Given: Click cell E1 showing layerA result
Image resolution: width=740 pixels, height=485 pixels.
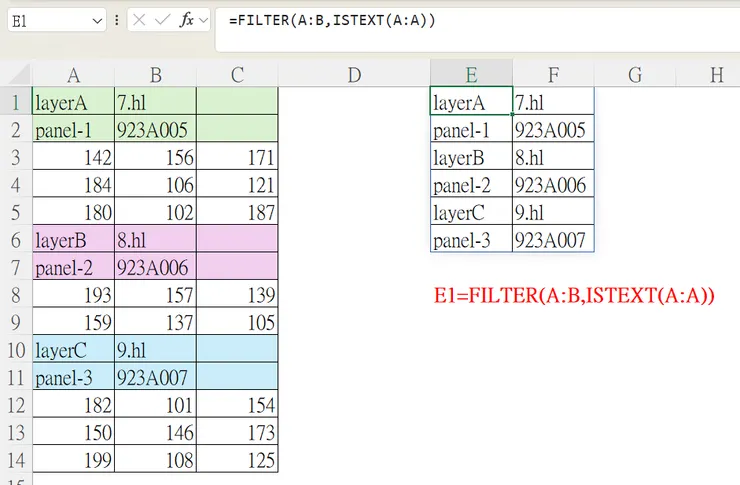Looking at the screenshot, I should [x=471, y=100].
